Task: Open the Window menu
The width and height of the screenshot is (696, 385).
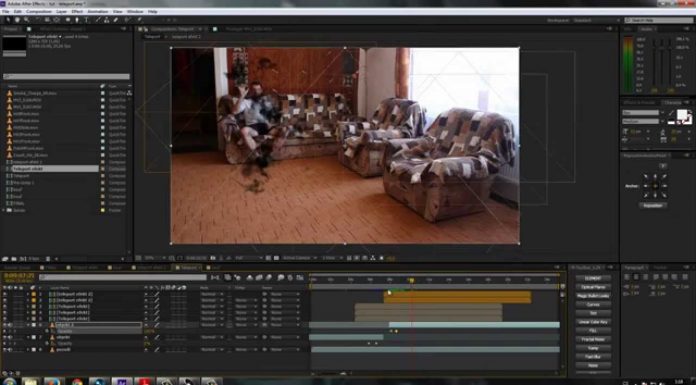Action: click(x=135, y=12)
